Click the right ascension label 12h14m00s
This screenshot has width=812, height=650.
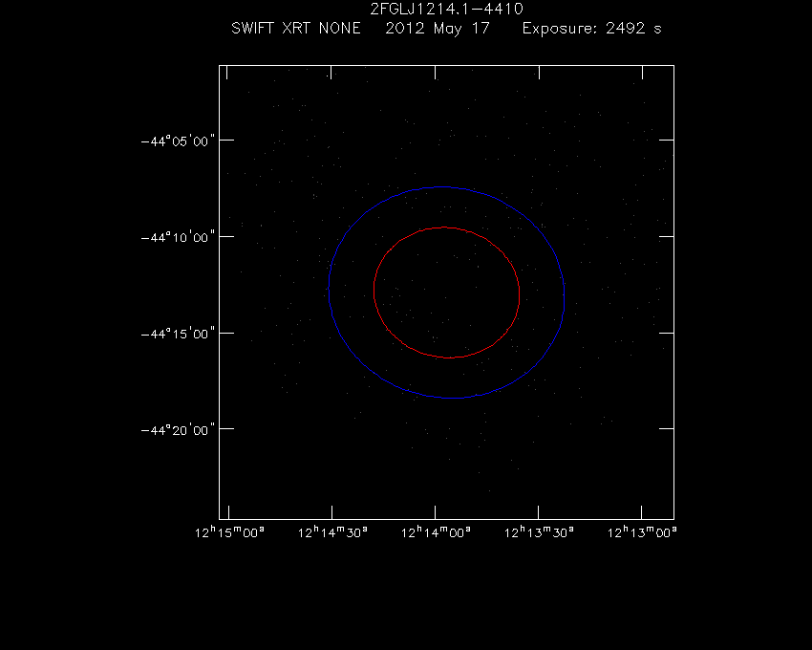click(436, 532)
